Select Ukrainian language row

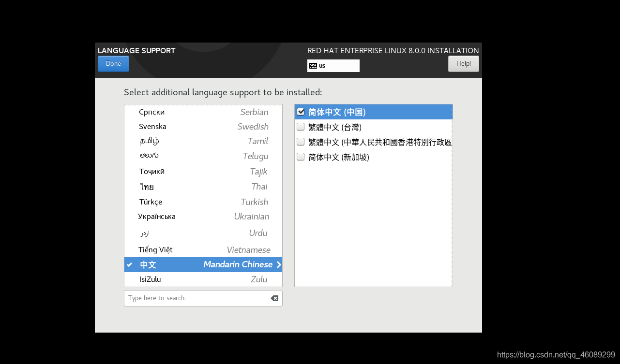[203, 217]
